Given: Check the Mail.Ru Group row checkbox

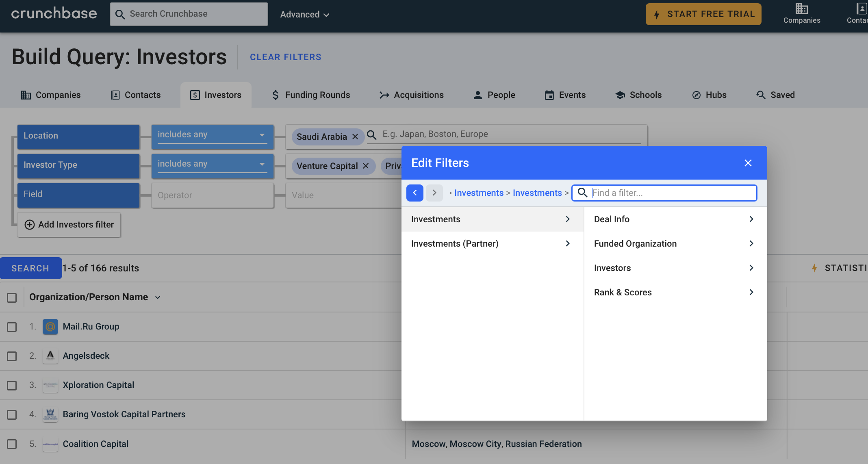Looking at the screenshot, I should [x=12, y=327].
